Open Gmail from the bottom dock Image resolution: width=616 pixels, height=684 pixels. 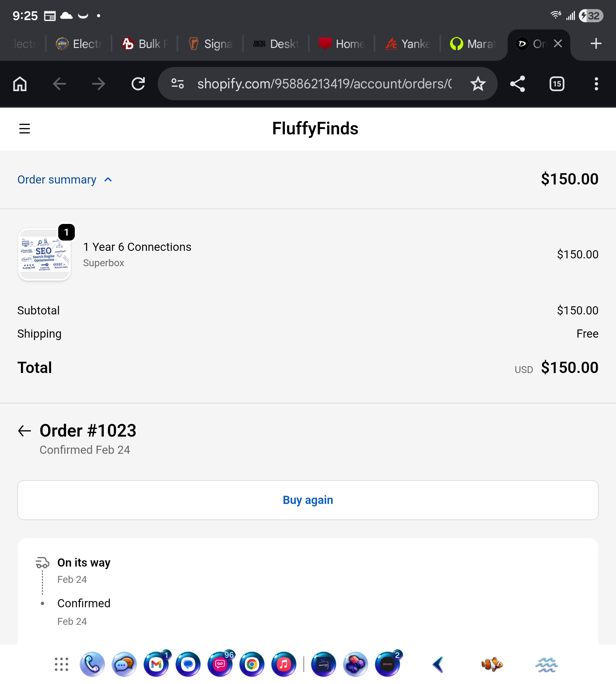[x=156, y=664]
